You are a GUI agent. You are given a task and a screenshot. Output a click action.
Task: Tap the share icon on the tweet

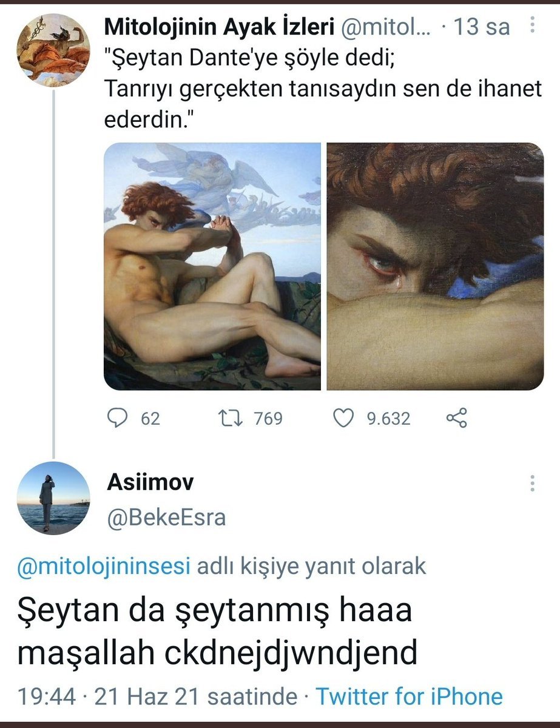point(457,418)
